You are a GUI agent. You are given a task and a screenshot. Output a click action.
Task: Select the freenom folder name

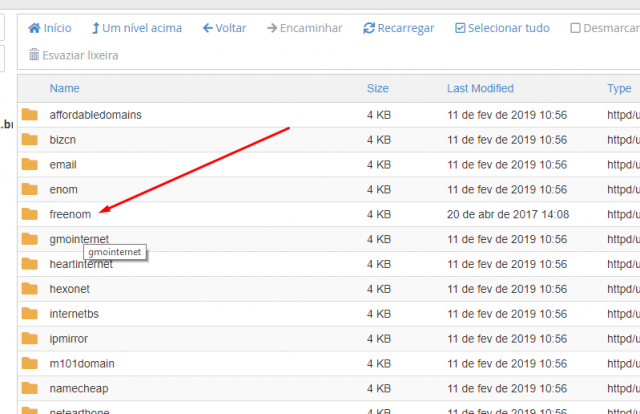pos(70,214)
